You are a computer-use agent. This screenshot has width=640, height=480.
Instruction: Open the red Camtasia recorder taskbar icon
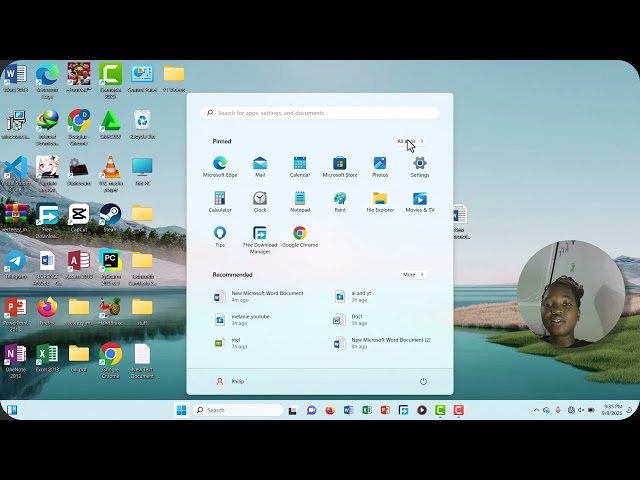[458, 410]
